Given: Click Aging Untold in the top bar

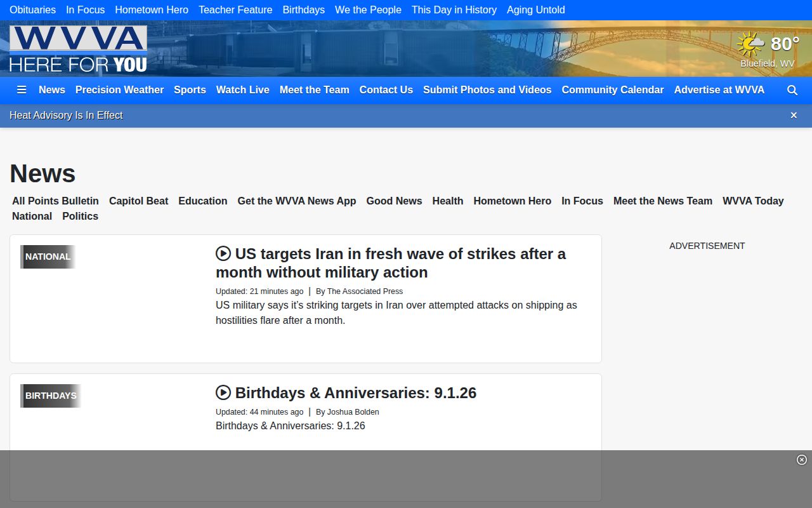Looking at the screenshot, I should point(536,10).
